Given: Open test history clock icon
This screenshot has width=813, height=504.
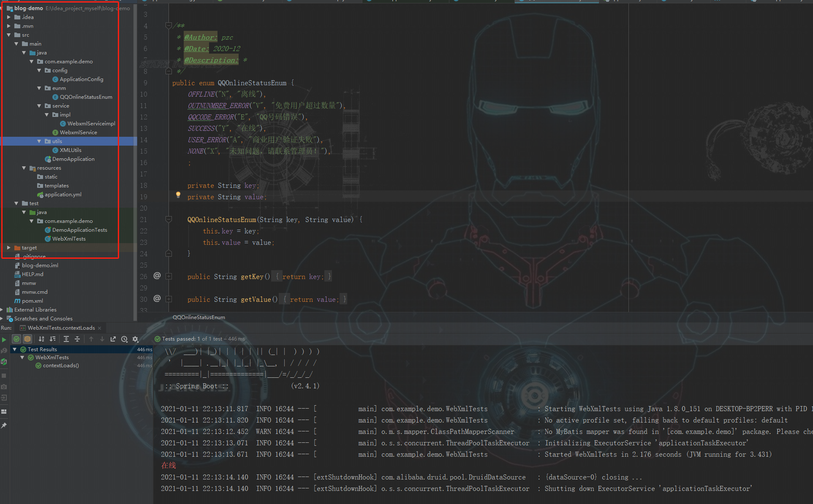Looking at the screenshot, I should 124,339.
